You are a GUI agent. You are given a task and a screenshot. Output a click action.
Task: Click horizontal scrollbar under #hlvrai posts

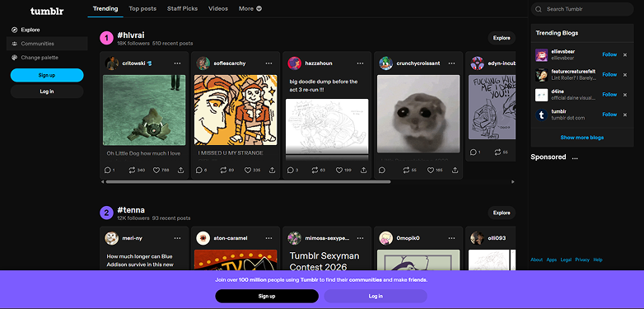(x=248, y=181)
